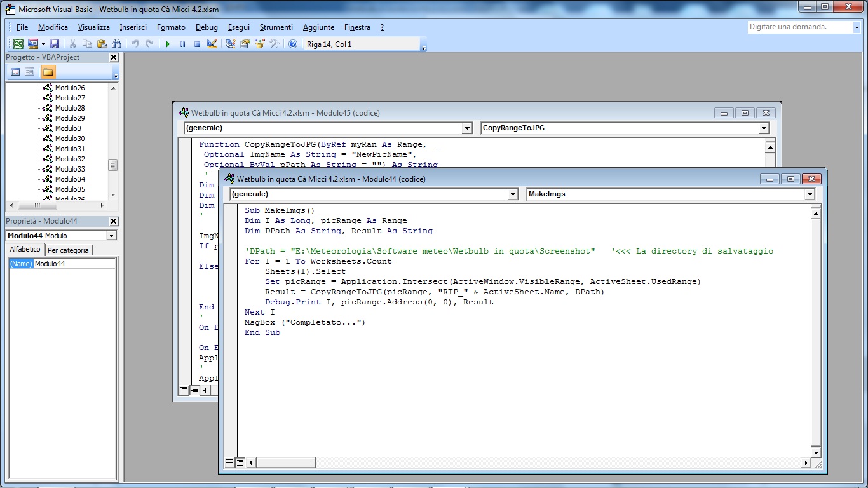The width and height of the screenshot is (868, 488).
Task: Click View Code icon in Project panel
Action: 16,72
